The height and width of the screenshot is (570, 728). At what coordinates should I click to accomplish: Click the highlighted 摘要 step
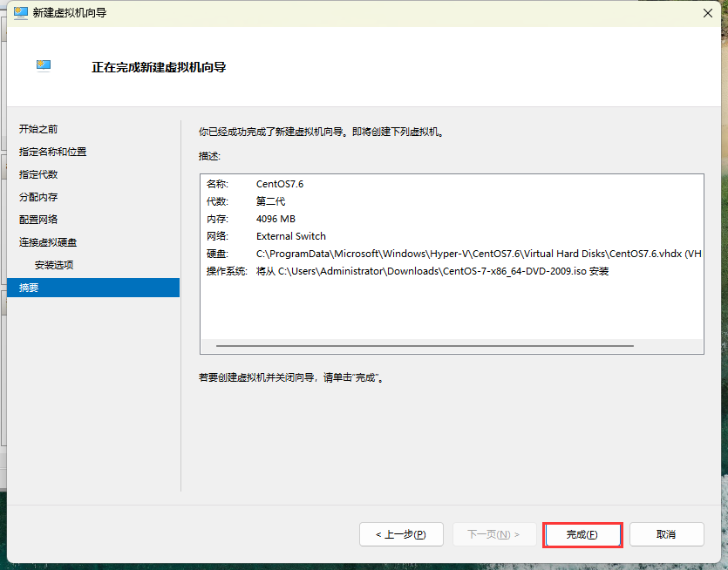[x=29, y=288]
